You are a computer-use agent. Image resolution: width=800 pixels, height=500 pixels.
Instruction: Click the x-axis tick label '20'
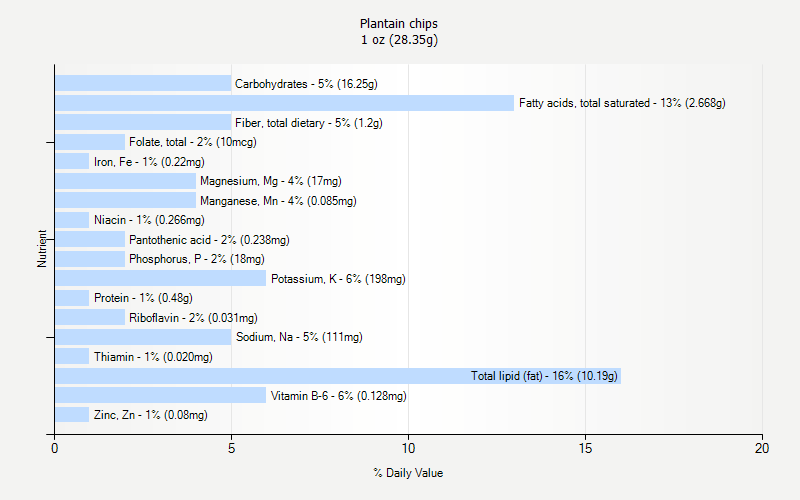[x=762, y=448]
